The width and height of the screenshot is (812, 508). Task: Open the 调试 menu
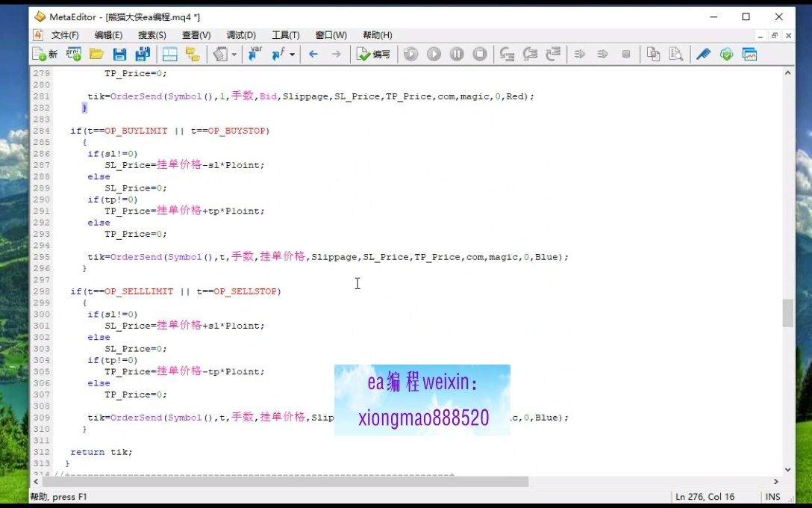[x=240, y=34]
